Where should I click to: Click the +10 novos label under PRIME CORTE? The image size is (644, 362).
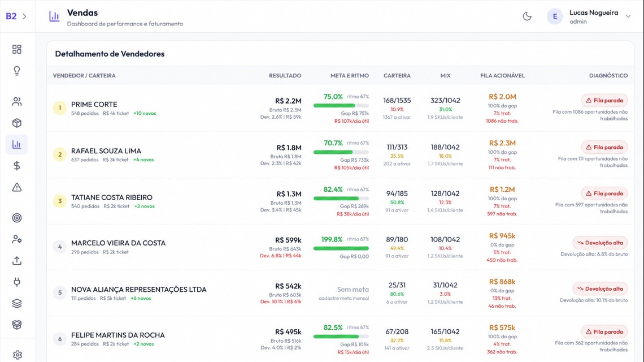tap(145, 114)
